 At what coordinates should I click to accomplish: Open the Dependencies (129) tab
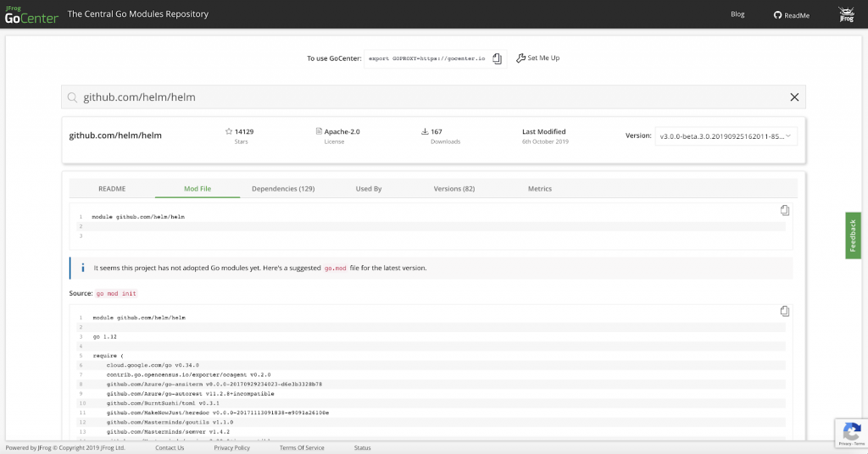pyautogui.click(x=283, y=189)
